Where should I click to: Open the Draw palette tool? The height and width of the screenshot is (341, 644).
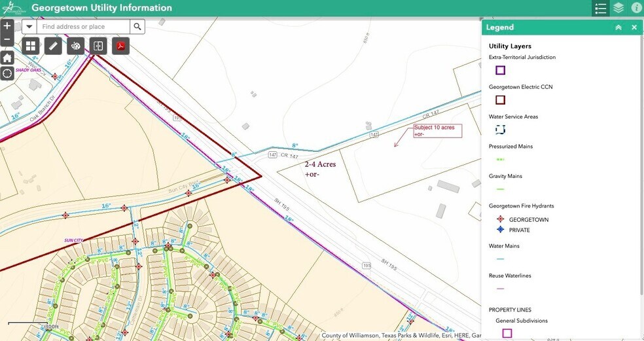(x=76, y=46)
